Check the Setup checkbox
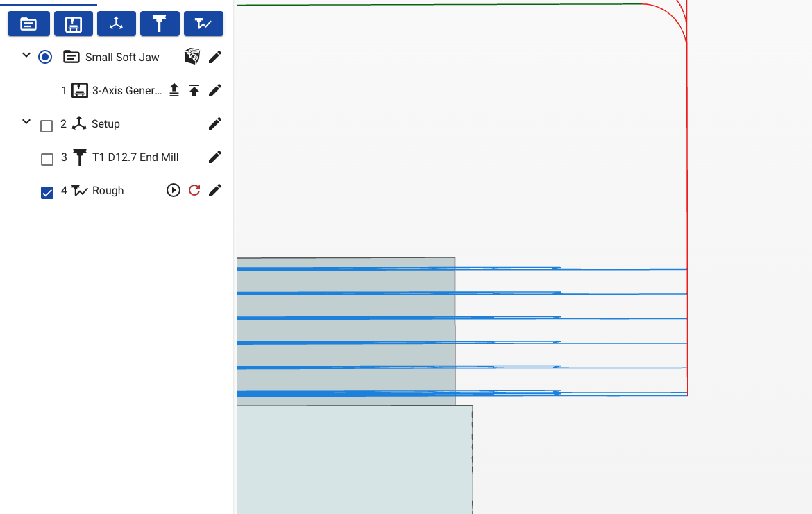 point(46,126)
